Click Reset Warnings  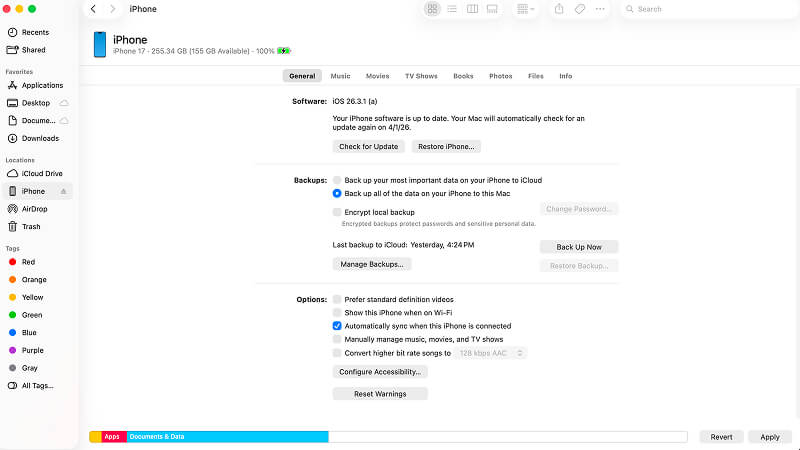380,394
